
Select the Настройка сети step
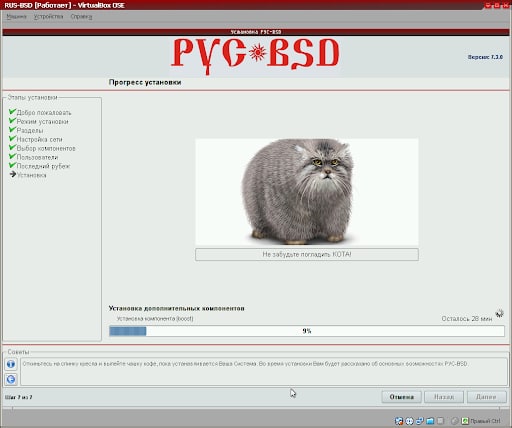pos(39,140)
